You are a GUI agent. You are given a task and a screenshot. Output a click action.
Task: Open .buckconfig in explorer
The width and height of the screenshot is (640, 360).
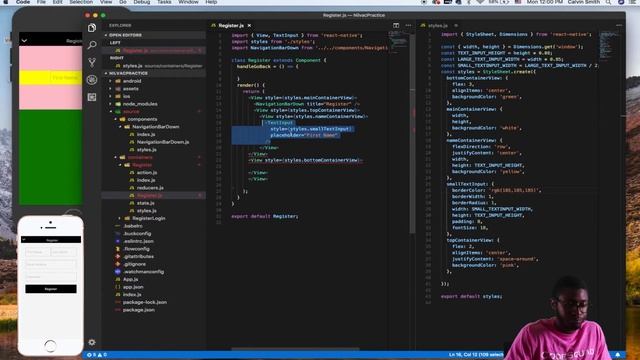coord(137,233)
